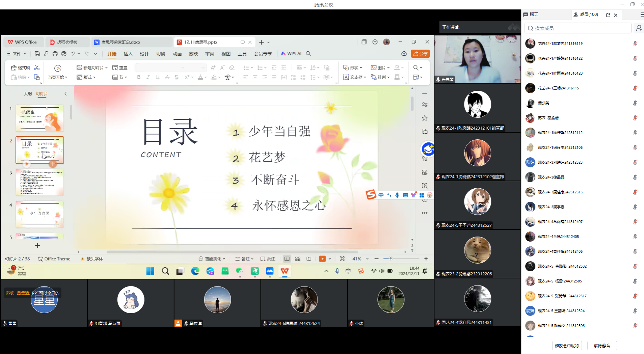The image size is (644, 354).
Task: Start slideshow from current page icon
Action: click(x=58, y=68)
